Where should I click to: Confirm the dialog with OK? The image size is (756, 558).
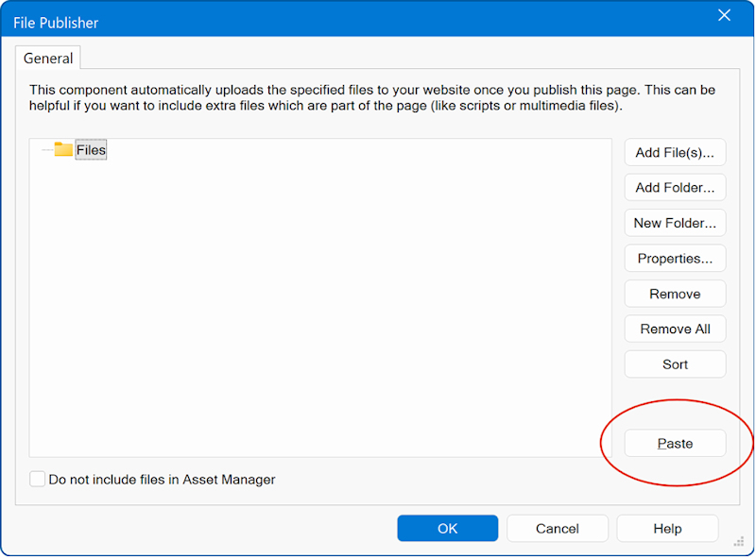pos(447,529)
